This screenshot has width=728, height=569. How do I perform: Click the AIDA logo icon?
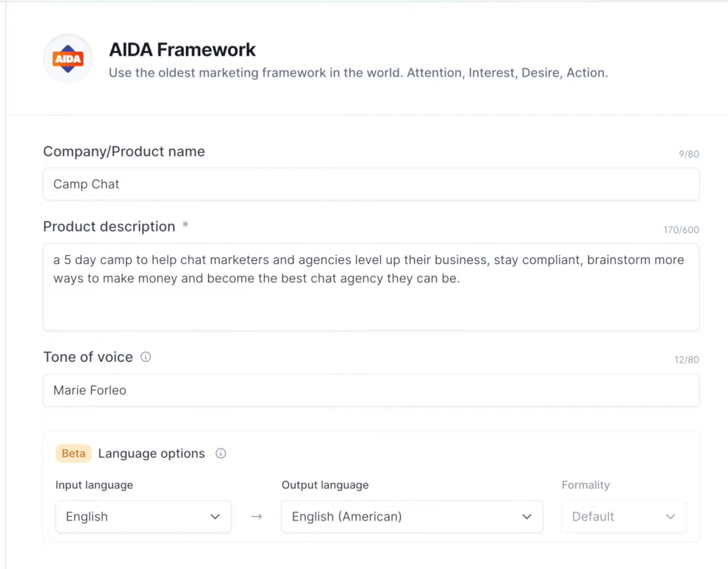pyautogui.click(x=68, y=59)
